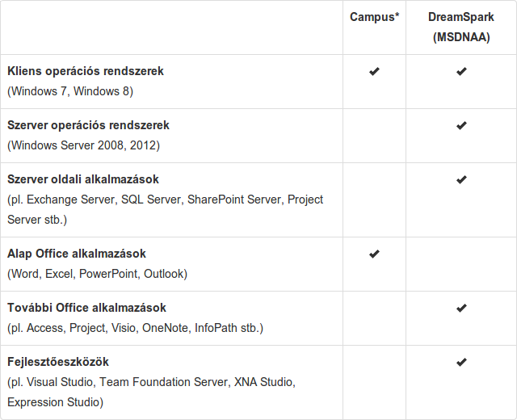517x420 pixels.
Task: Click the További Office alkalmazások heading
Action: 86,308
